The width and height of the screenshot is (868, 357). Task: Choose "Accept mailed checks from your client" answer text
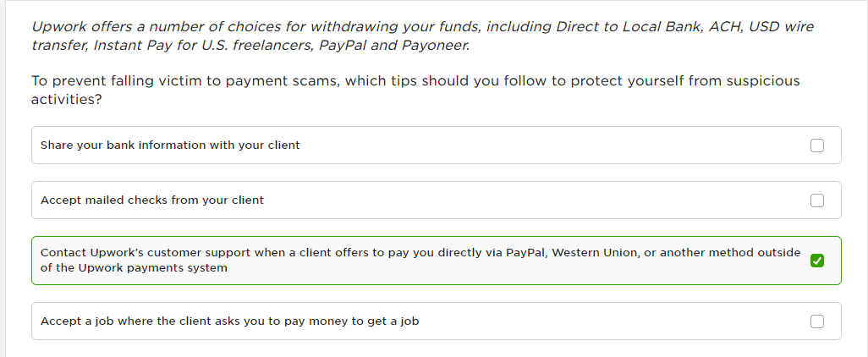coord(152,200)
